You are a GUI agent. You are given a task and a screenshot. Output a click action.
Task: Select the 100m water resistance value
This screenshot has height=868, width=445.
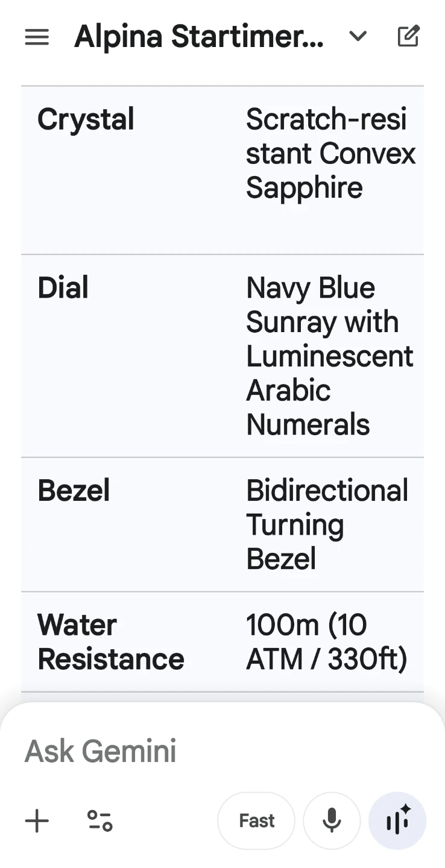[x=327, y=642]
